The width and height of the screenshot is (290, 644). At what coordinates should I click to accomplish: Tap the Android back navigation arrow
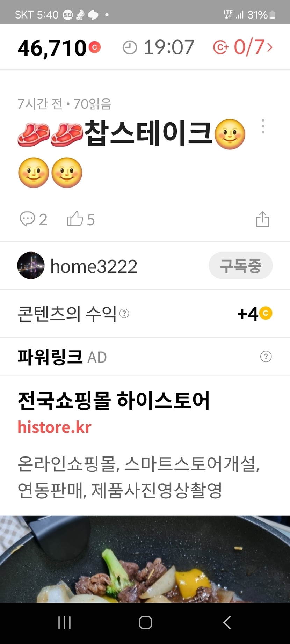[x=227, y=623]
